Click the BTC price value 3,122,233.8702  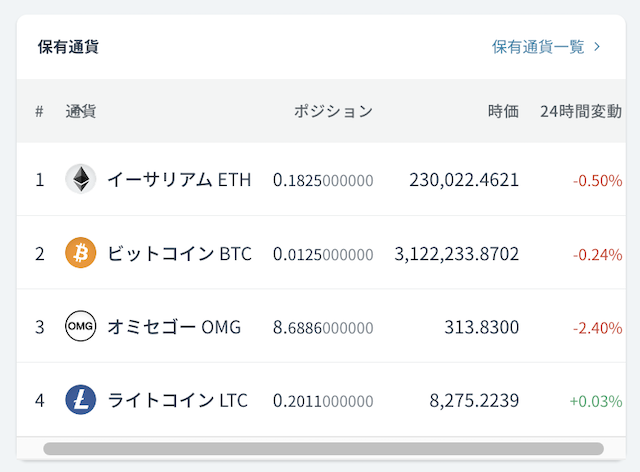click(457, 254)
